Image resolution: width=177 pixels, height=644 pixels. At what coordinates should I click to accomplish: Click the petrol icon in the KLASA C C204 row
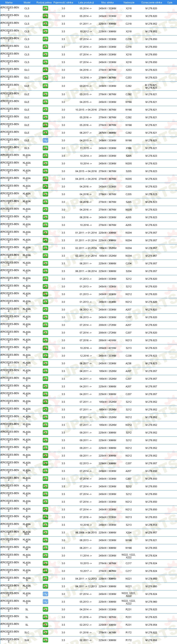click(x=45, y=263)
